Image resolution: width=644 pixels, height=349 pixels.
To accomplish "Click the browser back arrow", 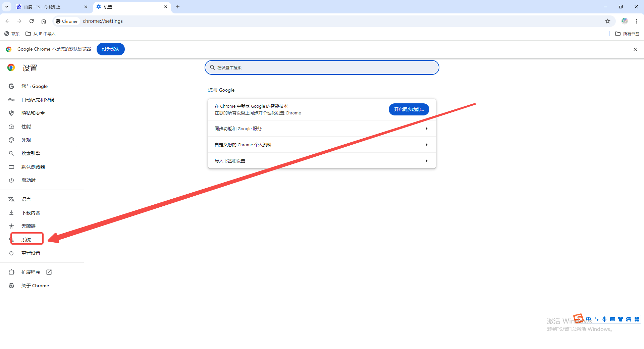I will pos(7,21).
